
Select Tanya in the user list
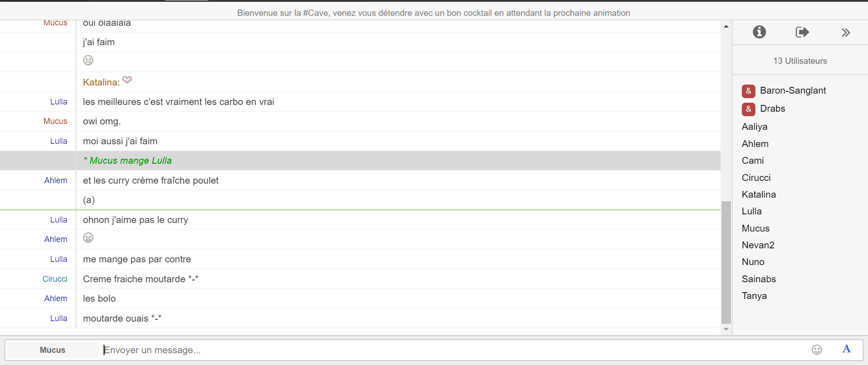[x=754, y=296]
